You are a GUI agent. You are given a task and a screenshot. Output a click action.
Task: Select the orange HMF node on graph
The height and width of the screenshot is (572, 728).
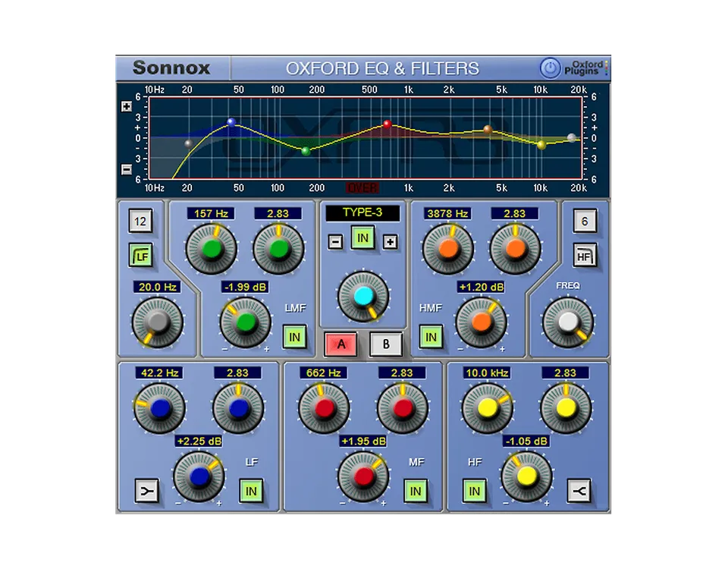click(x=488, y=130)
